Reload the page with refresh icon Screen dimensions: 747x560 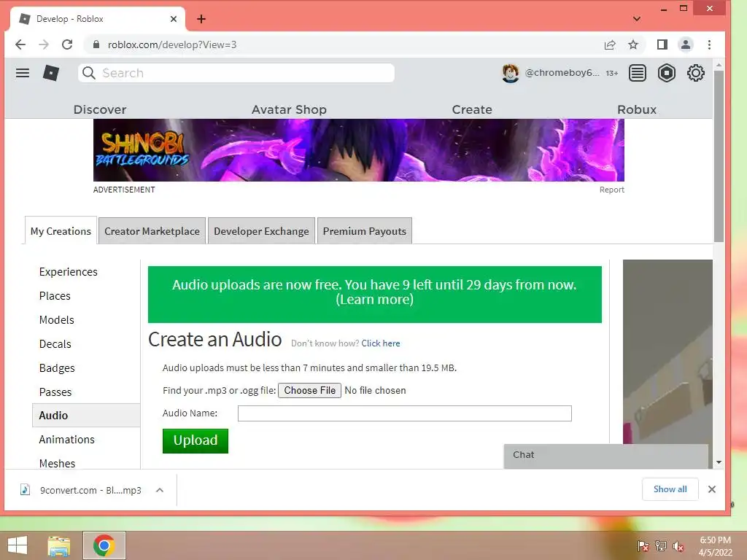67,44
